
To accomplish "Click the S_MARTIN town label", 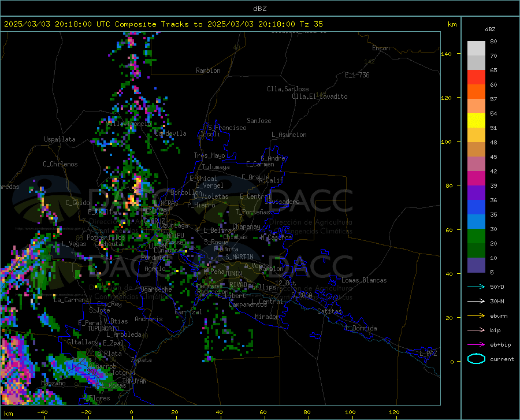I will [x=239, y=257].
